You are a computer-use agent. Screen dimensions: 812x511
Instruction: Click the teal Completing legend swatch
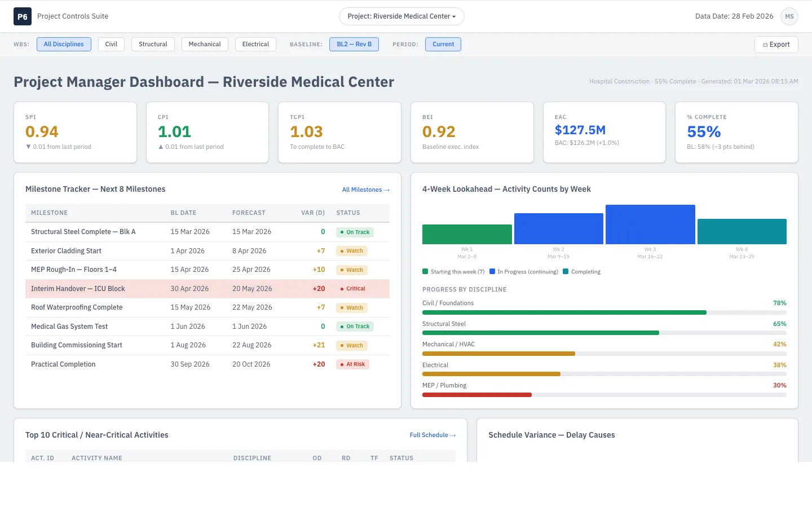tap(566, 271)
